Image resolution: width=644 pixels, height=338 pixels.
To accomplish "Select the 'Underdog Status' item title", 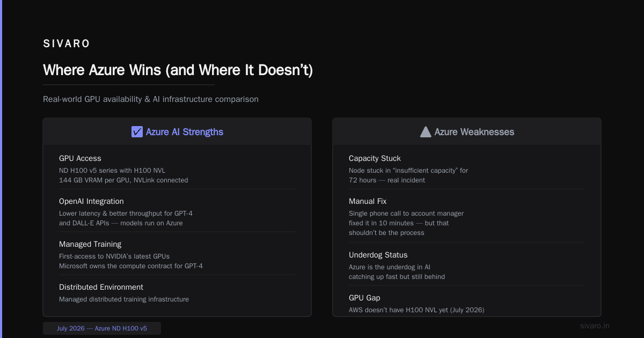I will click(x=378, y=255).
